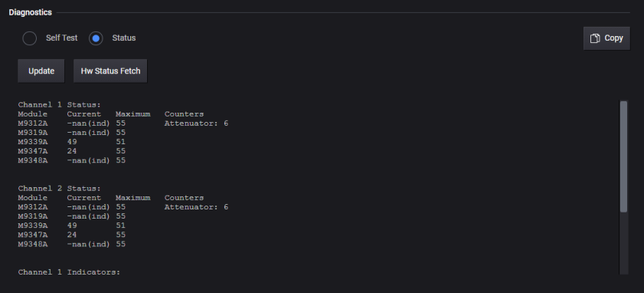Click Attenuator: 6 counter in Channel 2
Screen dimensions: 644x293
pos(196,207)
